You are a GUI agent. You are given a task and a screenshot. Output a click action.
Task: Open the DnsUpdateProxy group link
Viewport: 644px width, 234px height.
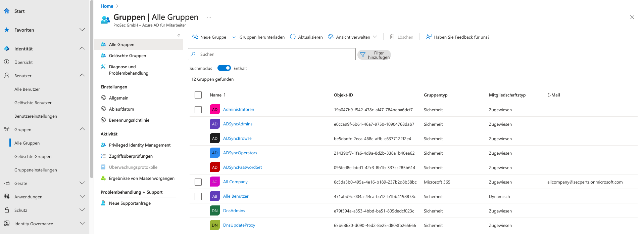pyautogui.click(x=239, y=225)
